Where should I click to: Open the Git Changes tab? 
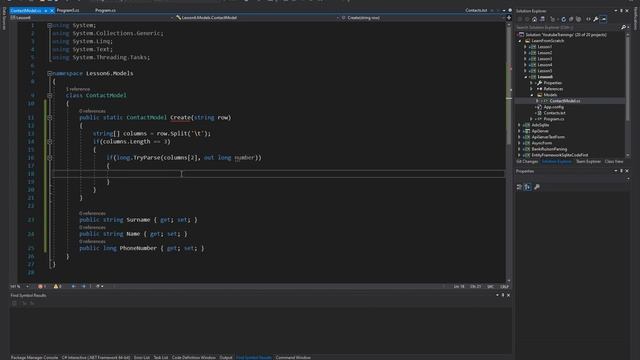[x=527, y=162]
